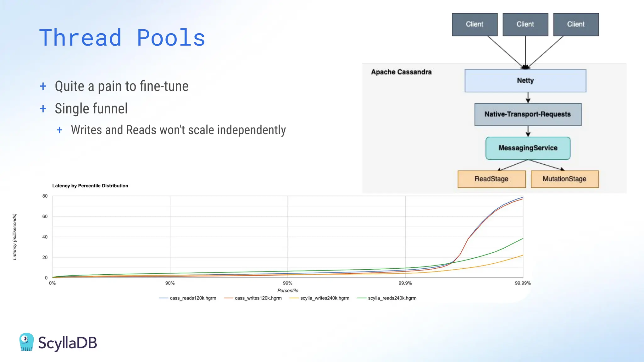
Task: Click the plus bullet before Single funnel
Action: click(x=43, y=109)
